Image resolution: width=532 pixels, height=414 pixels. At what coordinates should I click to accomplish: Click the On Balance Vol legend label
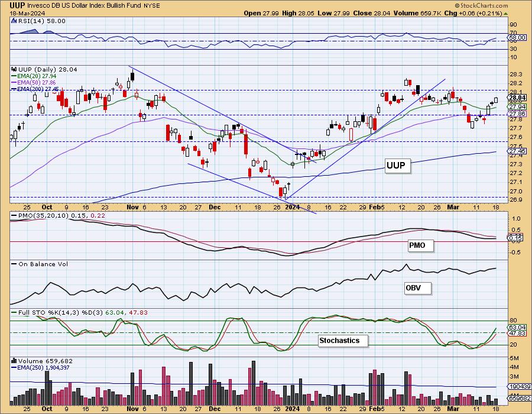[40, 264]
